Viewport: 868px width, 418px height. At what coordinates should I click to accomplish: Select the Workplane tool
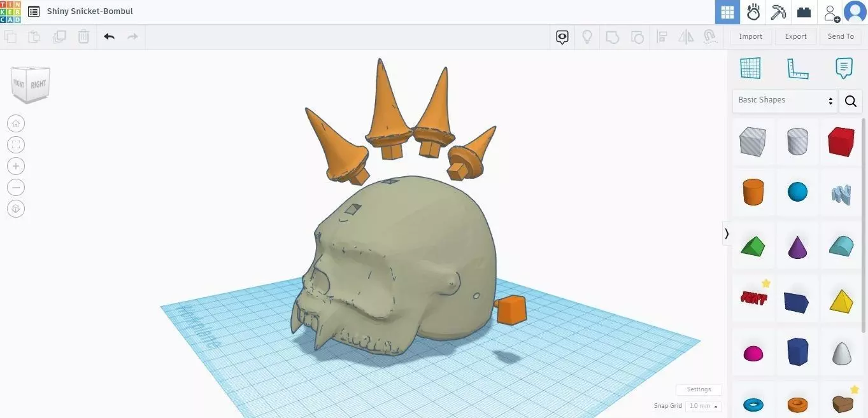(750, 68)
